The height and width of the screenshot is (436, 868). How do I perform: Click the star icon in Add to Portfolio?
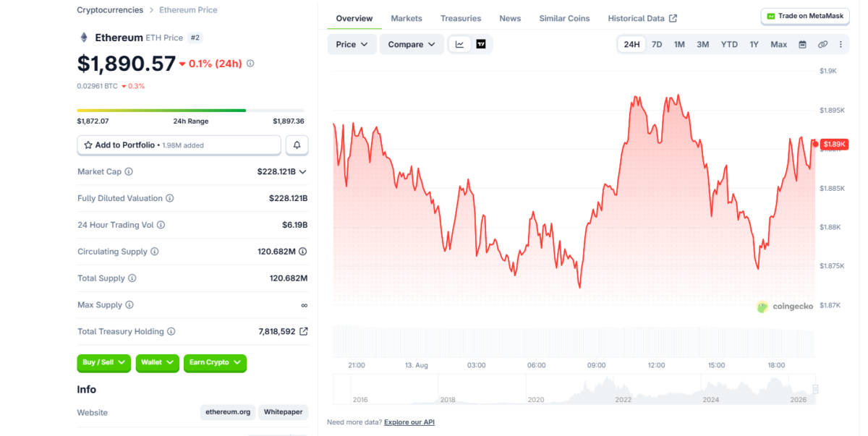click(88, 145)
